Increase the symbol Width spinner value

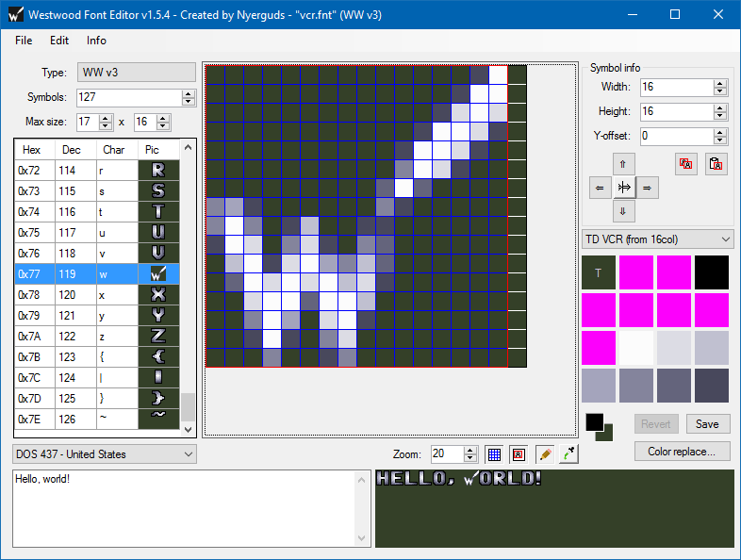[719, 83]
